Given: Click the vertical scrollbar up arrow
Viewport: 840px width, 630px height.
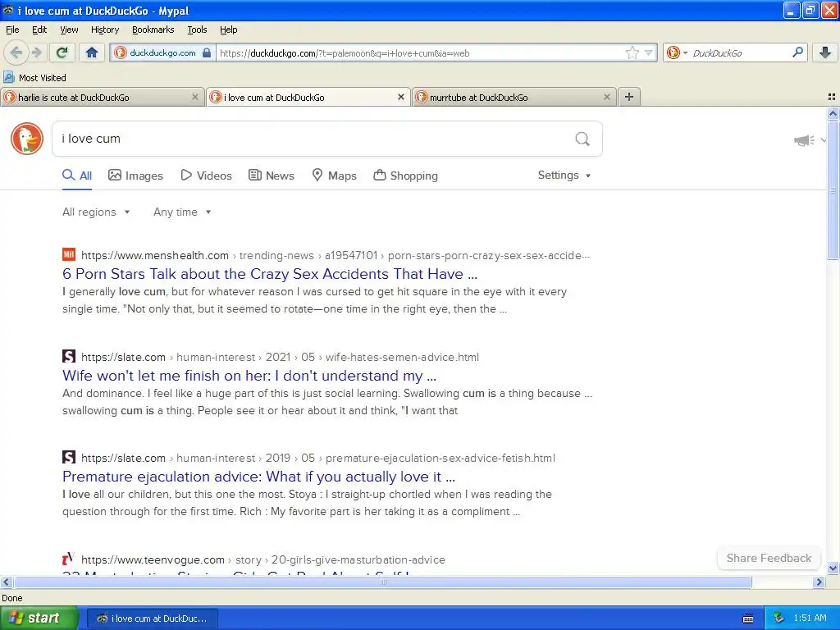Looking at the screenshot, I should 833,113.
